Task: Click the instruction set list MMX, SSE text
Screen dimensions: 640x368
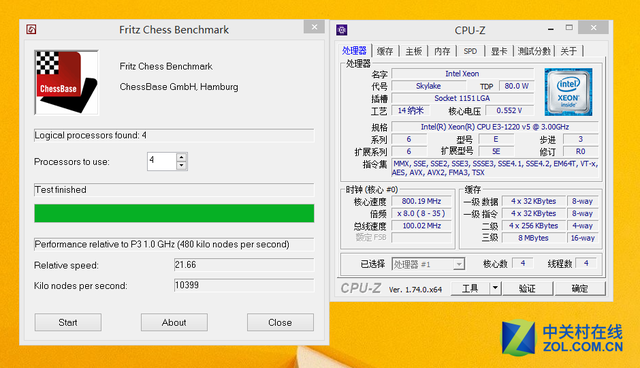Action: point(495,168)
